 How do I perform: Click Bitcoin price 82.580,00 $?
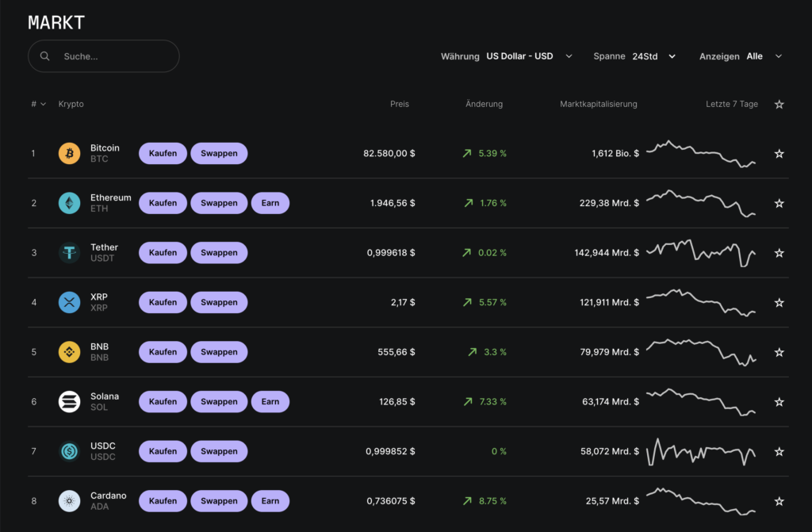coord(389,153)
